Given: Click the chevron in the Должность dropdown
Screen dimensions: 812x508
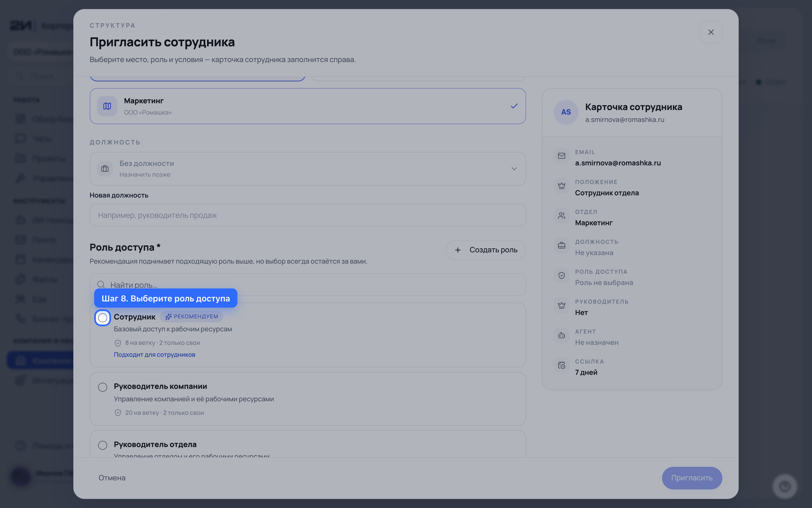Looking at the screenshot, I should pos(514,169).
